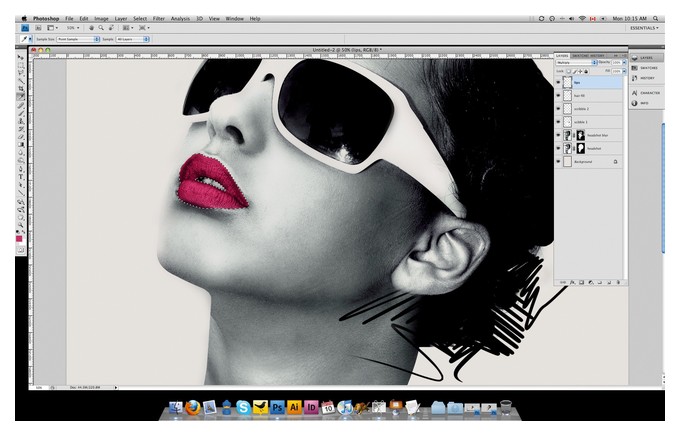This screenshot has height=436, width=680.
Task: Open the Sample All Layers dropdown
Action: pos(133,39)
